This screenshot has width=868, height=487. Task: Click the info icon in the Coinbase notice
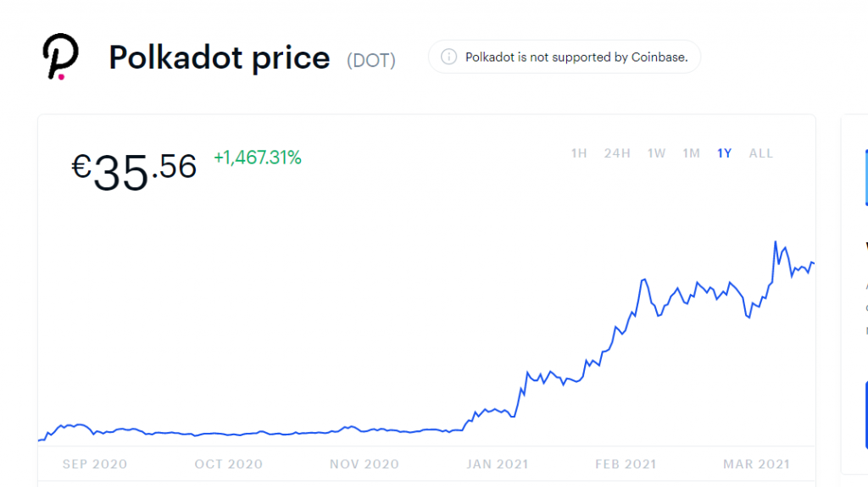(449, 58)
